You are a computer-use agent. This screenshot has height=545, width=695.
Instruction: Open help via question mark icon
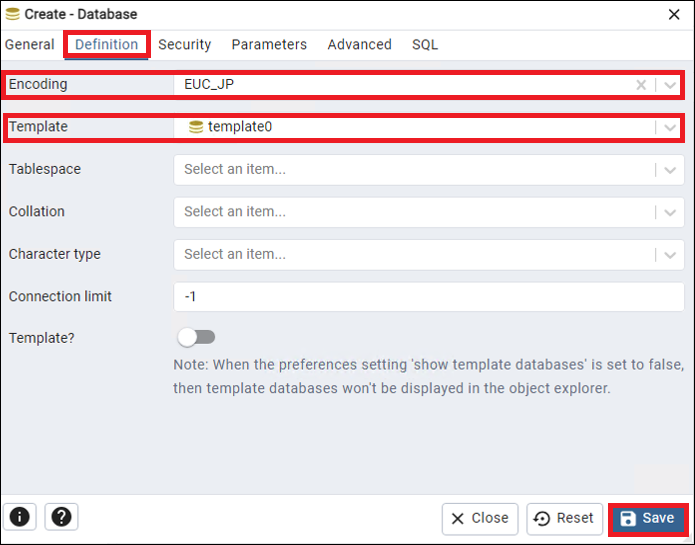pos(61,517)
